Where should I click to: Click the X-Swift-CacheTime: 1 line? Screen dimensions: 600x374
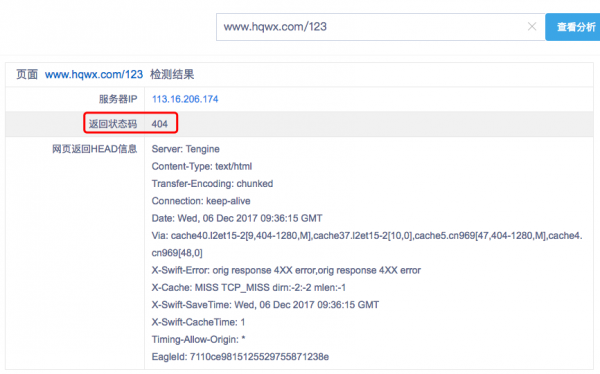pos(198,322)
